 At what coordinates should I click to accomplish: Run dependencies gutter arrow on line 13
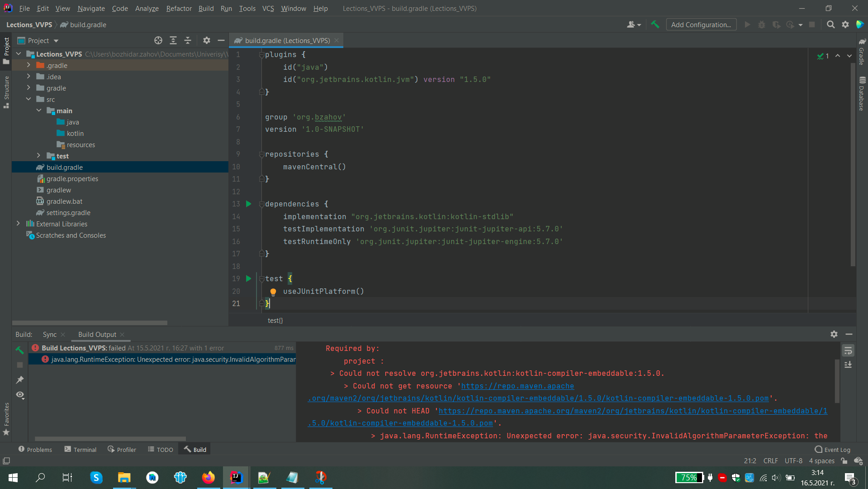click(248, 204)
